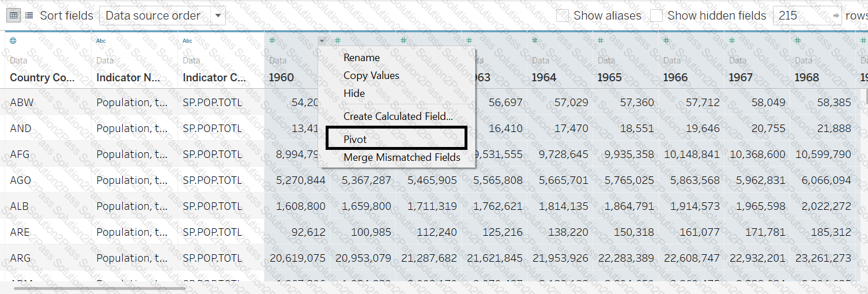
Task: Enable the Show aliases checkbox
Action: 563,16
